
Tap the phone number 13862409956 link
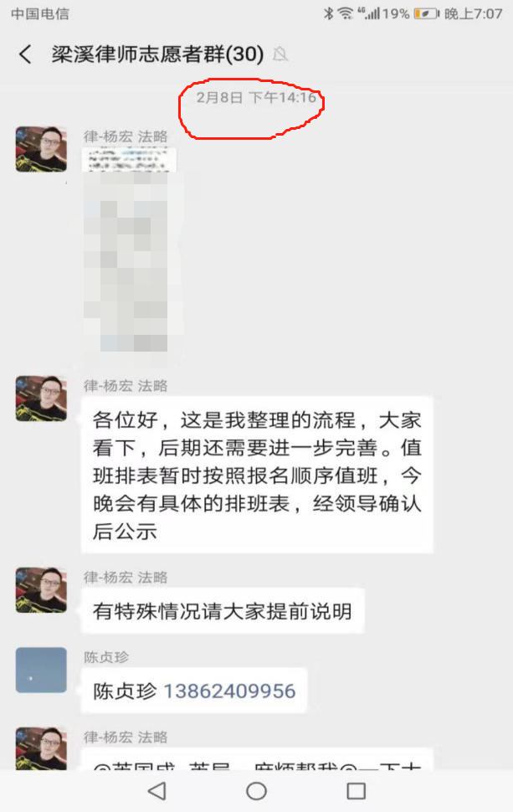[x=229, y=691]
